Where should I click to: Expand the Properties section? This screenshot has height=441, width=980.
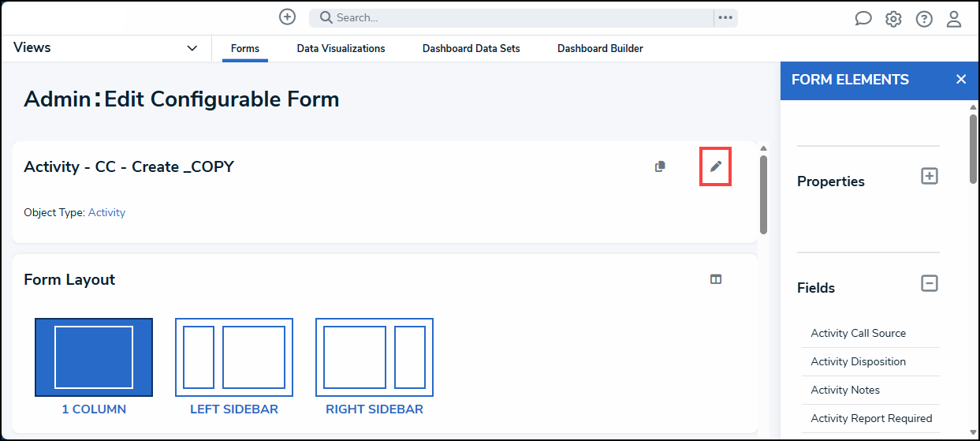[x=930, y=176]
